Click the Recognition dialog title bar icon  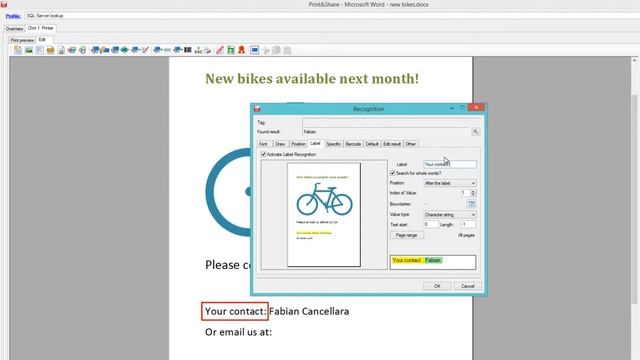pyautogui.click(x=257, y=109)
